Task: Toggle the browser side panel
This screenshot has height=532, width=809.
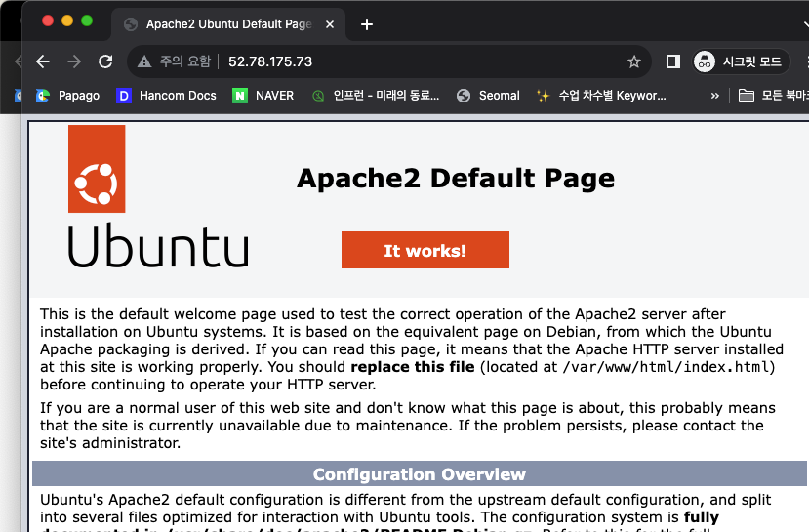Action: tap(672, 61)
